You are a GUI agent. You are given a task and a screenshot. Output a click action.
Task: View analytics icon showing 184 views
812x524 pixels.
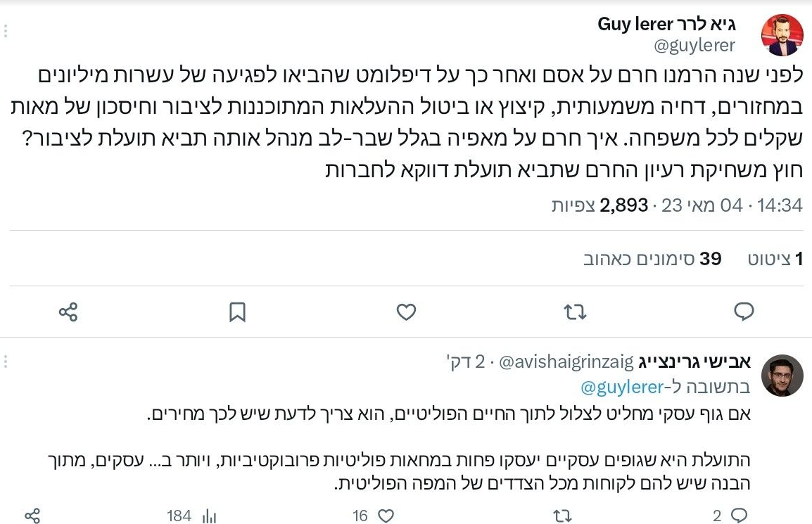(209, 516)
